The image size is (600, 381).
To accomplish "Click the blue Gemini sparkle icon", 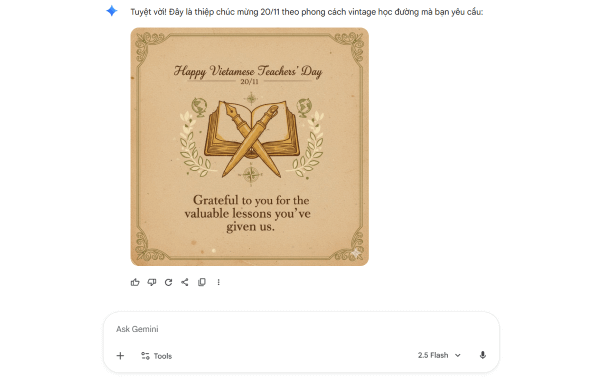I will pyautogui.click(x=111, y=11).
